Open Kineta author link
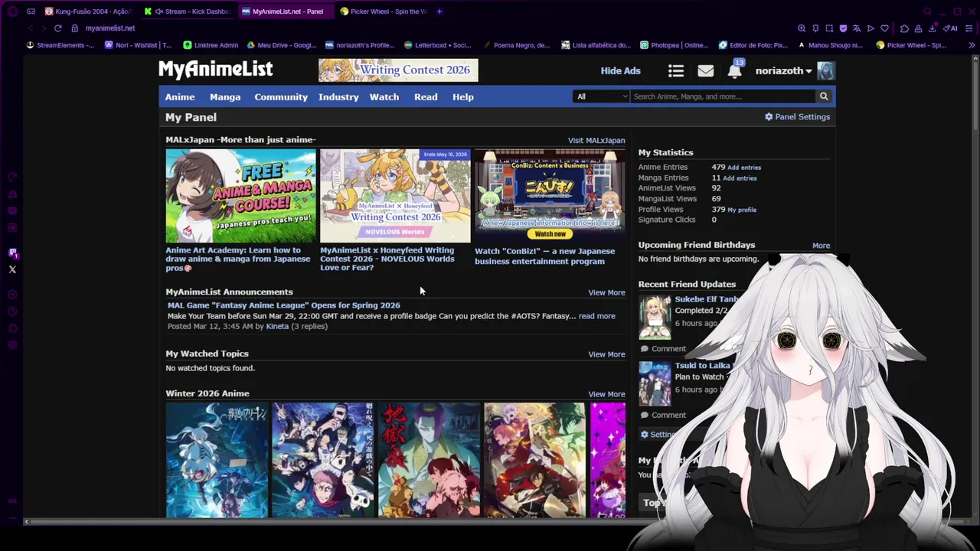The height and width of the screenshot is (551, 980). [x=277, y=327]
